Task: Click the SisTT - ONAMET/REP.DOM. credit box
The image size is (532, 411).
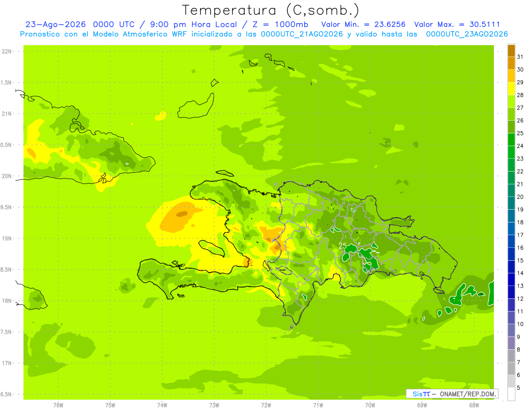Action: (452, 394)
